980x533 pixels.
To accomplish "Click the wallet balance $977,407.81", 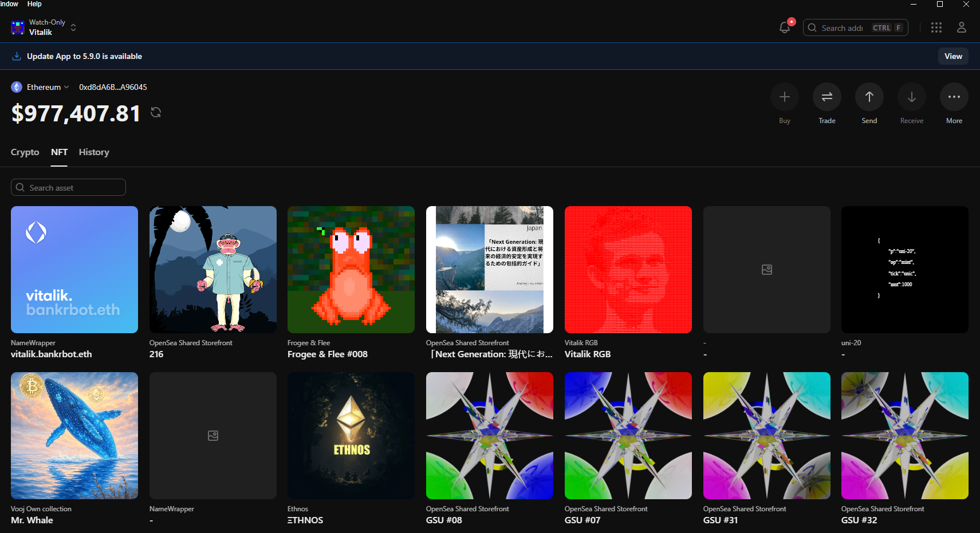I will pos(76,113).
